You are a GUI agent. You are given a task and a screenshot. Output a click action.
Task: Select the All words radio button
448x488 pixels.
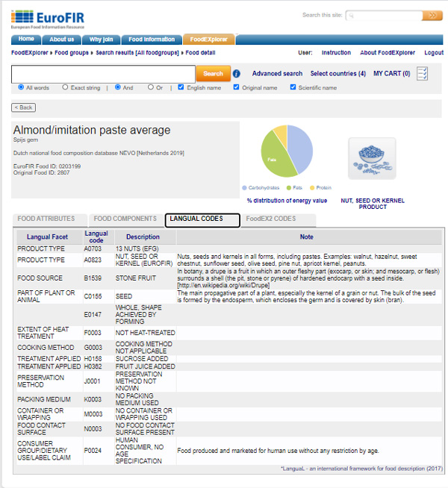[21, 87]
